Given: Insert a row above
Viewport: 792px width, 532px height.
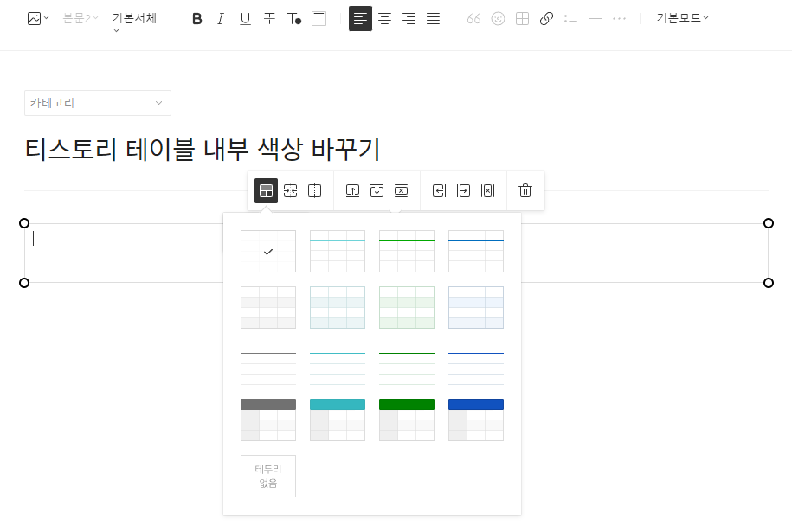Looking at the screenshot, I should click(352, 191).
